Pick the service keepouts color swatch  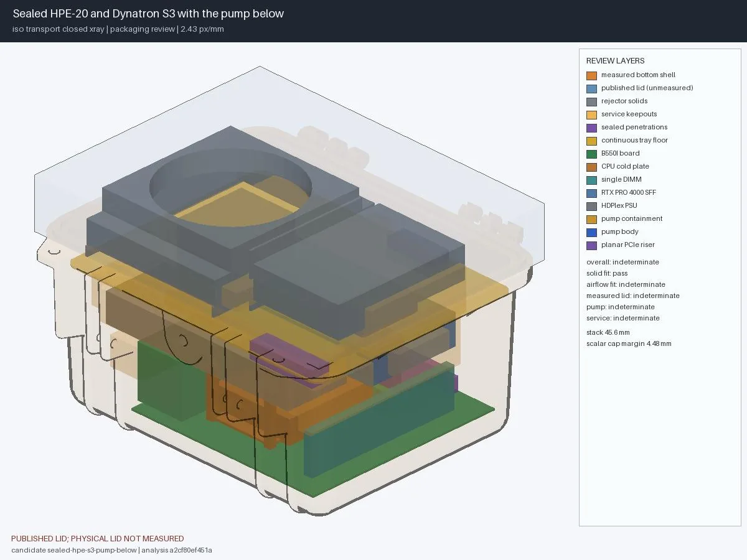[x=591, y=114]
